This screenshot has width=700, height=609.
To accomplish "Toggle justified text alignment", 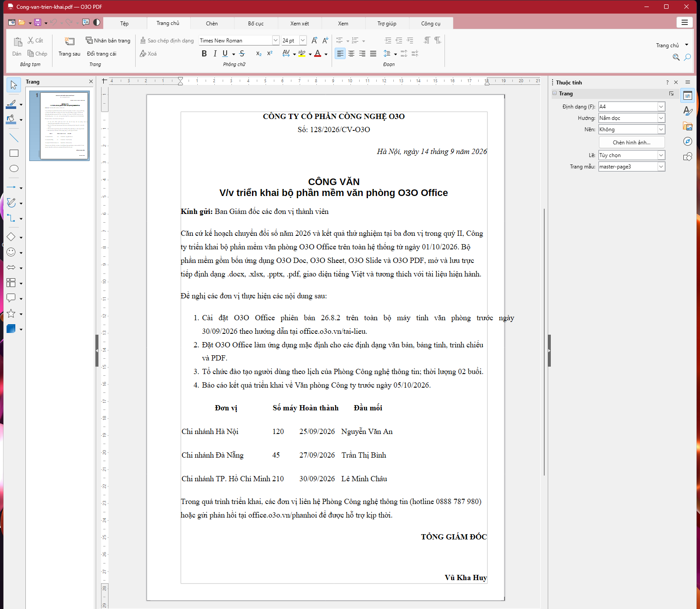I will (373, 53).
